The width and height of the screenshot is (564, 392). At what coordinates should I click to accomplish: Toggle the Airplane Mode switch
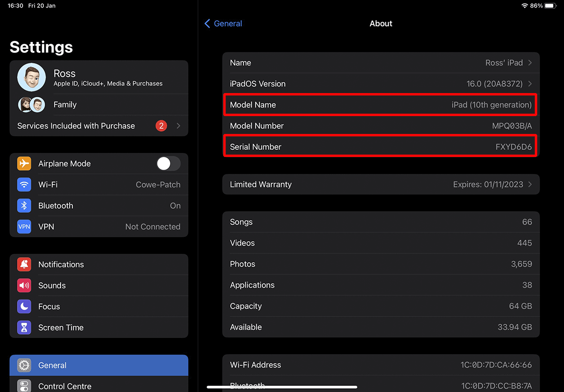168,164
